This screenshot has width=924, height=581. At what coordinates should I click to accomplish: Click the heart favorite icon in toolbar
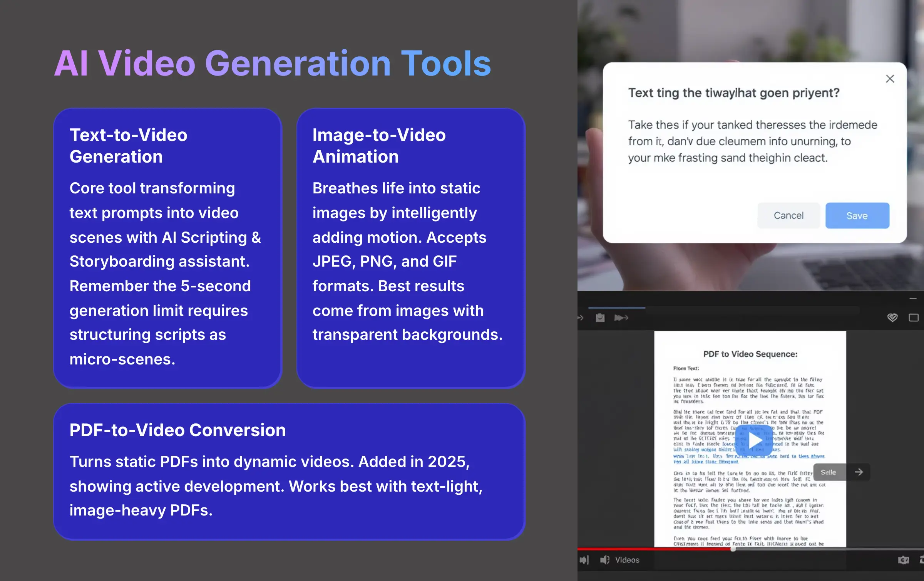coord(892,317)
